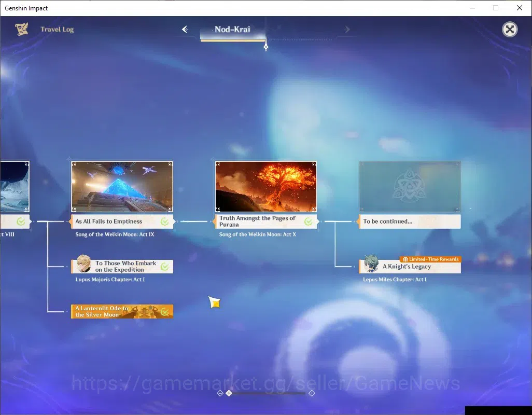This screenshot has width=532, height=415.
Task: Click left end diamond of bottom scrollbar
Action: point(220,393)
